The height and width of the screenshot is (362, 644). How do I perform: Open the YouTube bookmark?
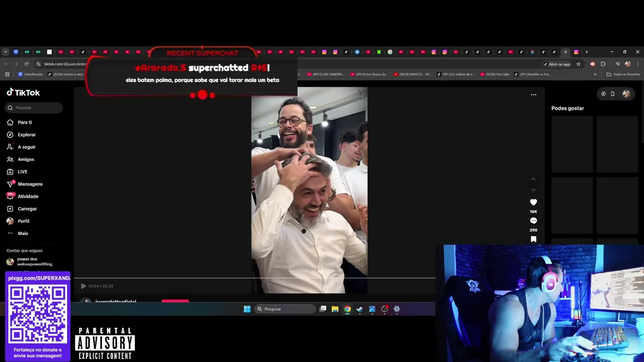pos(495,74)
